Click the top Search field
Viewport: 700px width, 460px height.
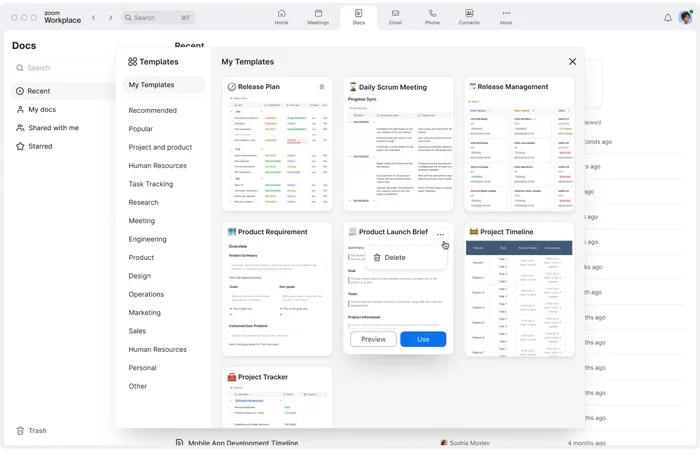(x=155, y=17)
